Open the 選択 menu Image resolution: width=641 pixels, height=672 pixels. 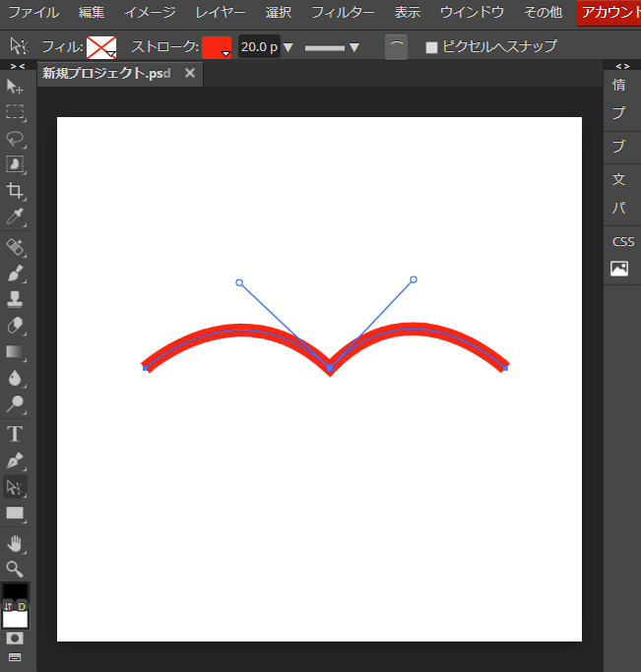pyautogui.click(x=279, y=12)
